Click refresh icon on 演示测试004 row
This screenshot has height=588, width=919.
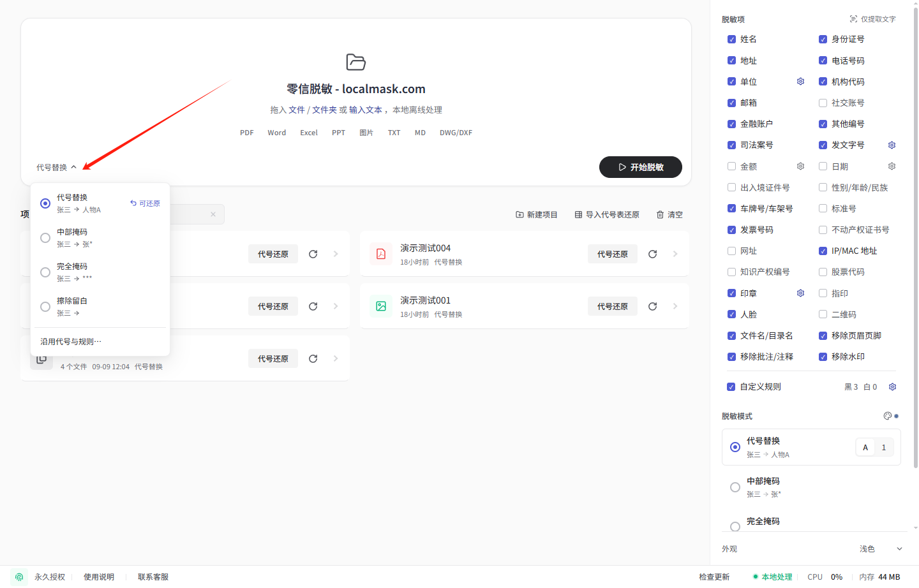point(652,254)
